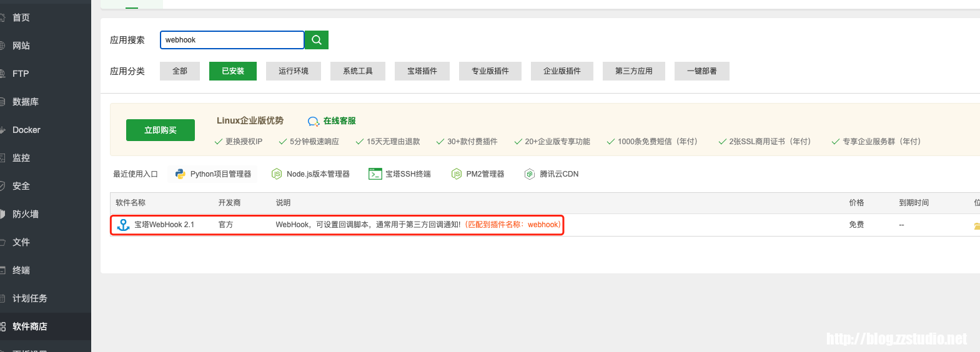Viewport: 980px width, 352px height.
Task: Click the 腾讯云CDN icon
Action: pyautogui.click(x=530, y=174)
